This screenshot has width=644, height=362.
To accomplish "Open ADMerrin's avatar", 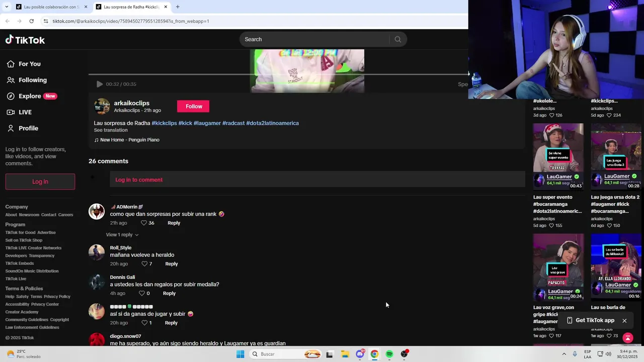I will pyautogui.click(x=97, y=212).
